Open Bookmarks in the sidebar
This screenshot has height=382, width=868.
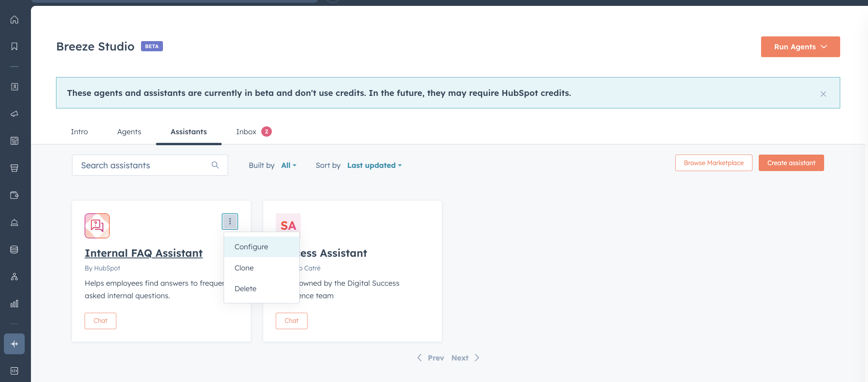(14, 47)
